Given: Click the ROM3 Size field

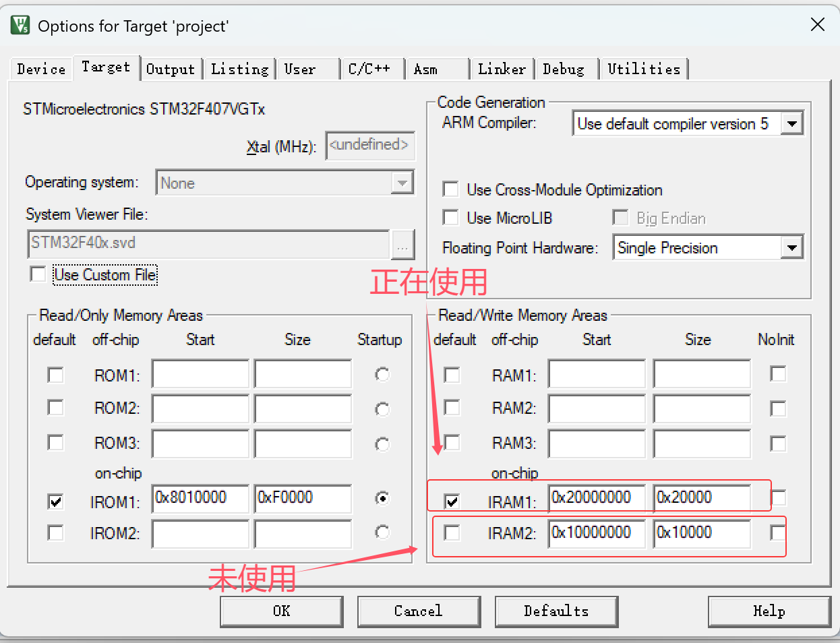Looking at the screenshot, I should tap(303, 444).
